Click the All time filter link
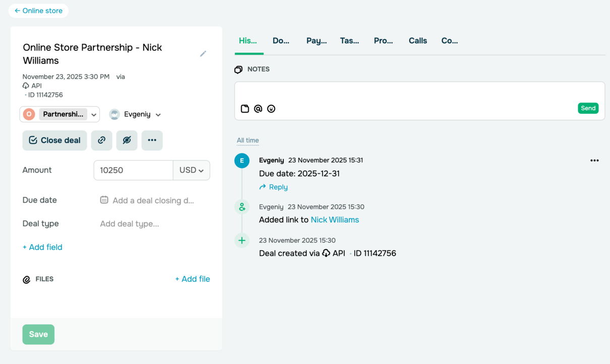The width and height of the screenshot is (610, 364). (248, 141)
